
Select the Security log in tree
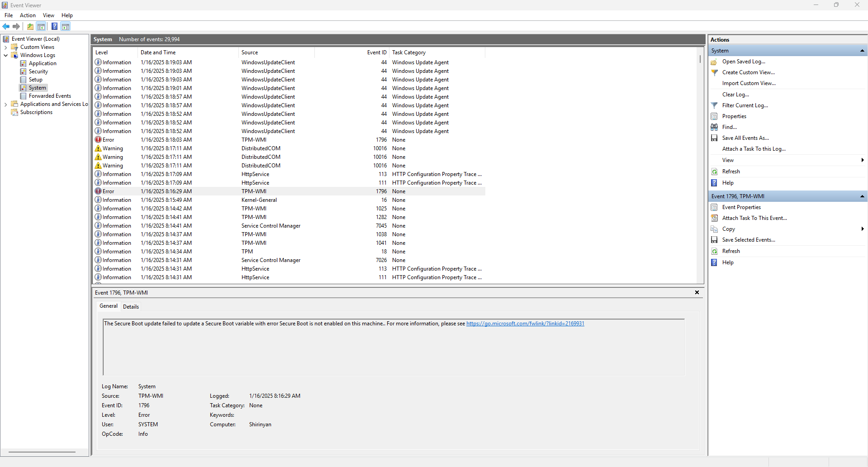[38, 71]
